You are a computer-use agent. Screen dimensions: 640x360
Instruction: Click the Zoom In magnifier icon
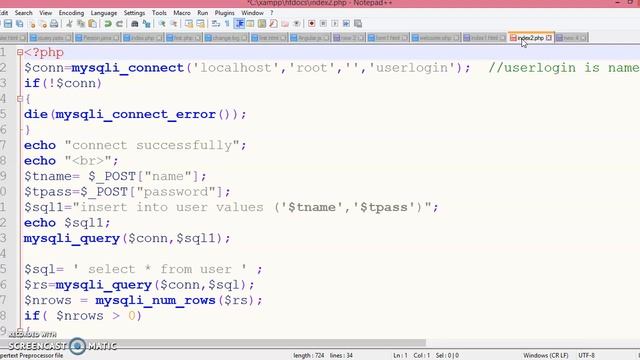(162, 24)
